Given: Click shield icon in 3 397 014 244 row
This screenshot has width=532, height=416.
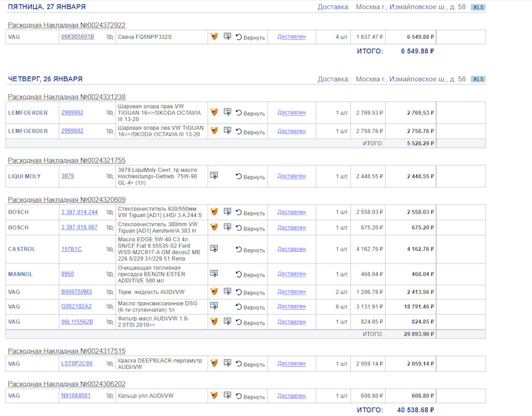Looking at the screenshot, I should point(214,212).
